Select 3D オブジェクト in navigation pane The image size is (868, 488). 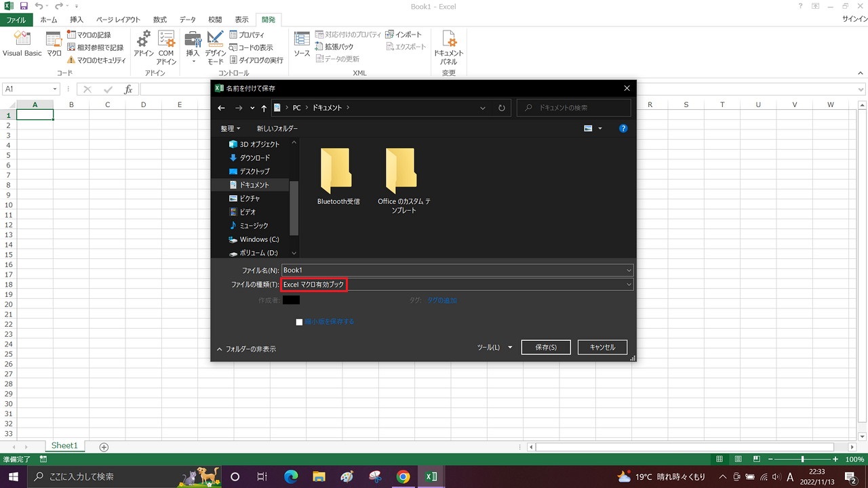point(254,144)
